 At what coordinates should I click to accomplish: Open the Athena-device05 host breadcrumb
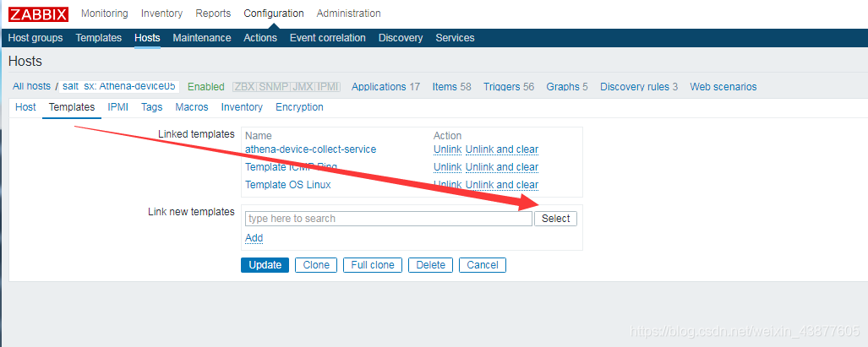click(119, 86)
